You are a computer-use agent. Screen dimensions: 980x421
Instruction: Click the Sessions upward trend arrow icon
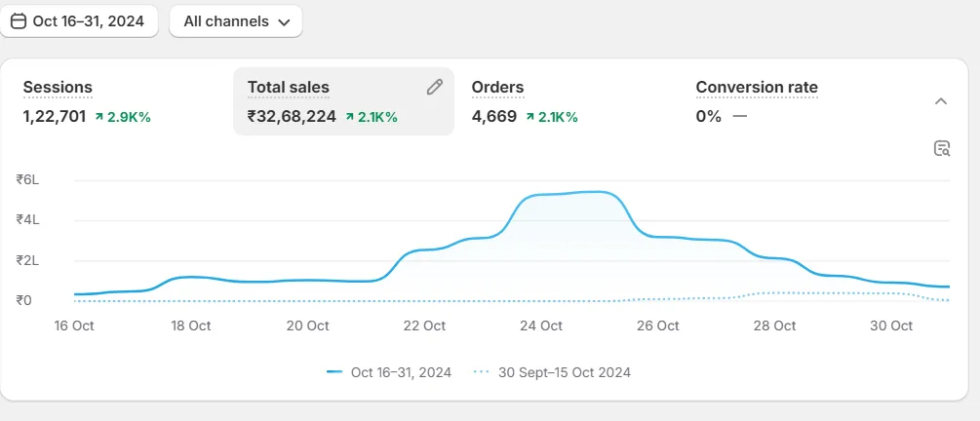[x=98, y=117]
